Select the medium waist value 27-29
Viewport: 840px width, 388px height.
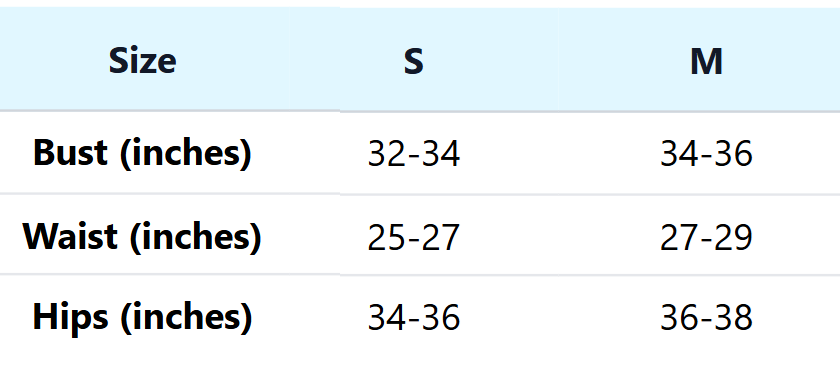click(x=706, y=237)
